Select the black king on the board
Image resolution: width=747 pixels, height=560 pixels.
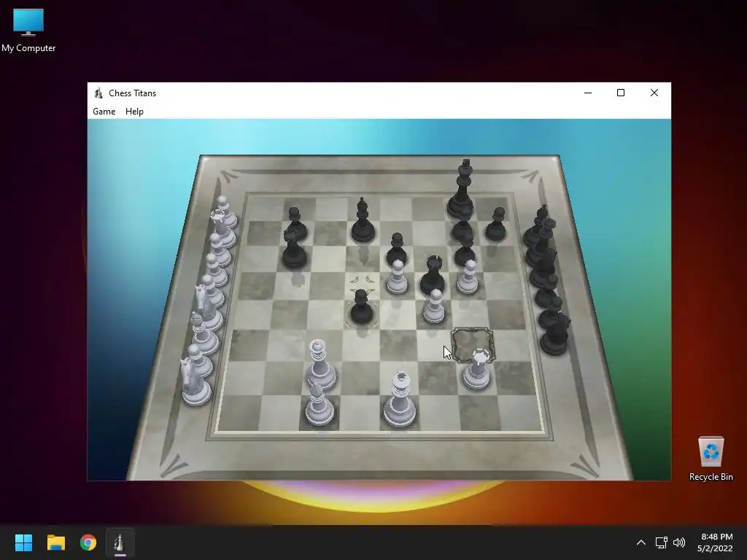pos(462,190)
